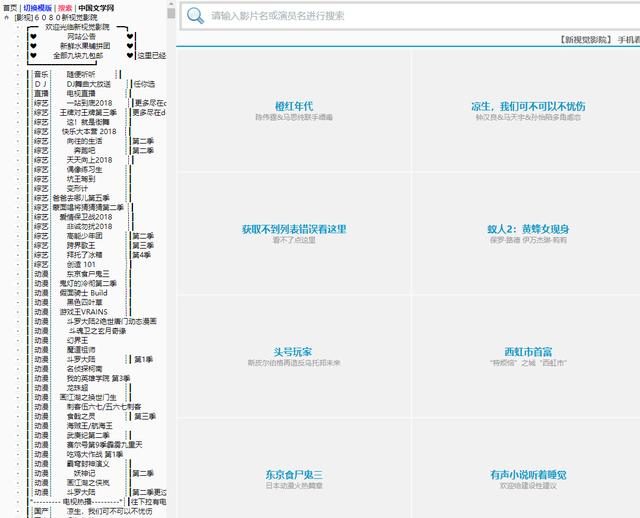Screen dimensions: 640x518
Task: Collapse the 6080新视觉影院 root node arrow
Action: pyautogui.click(x=7, y=18)
